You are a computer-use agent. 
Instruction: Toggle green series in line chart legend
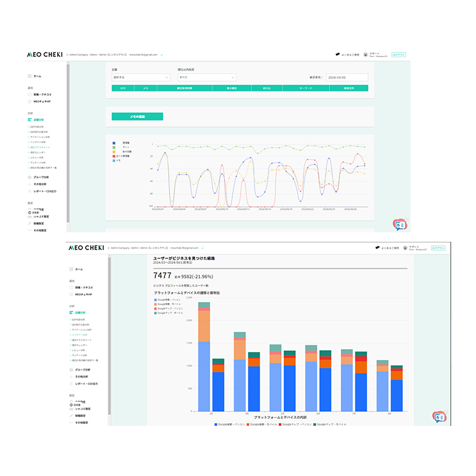tap(114, 147)
